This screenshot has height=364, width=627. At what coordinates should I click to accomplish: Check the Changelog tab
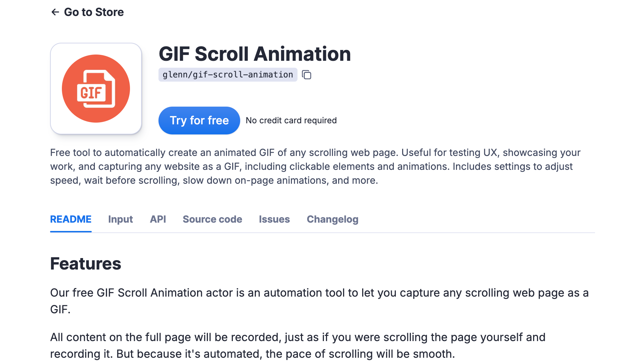332,219
